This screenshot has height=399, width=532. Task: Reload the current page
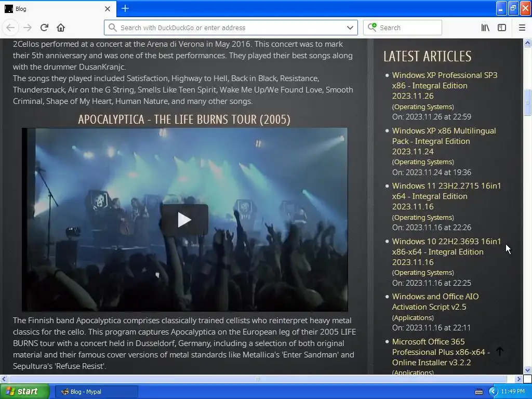coord(44,28)
